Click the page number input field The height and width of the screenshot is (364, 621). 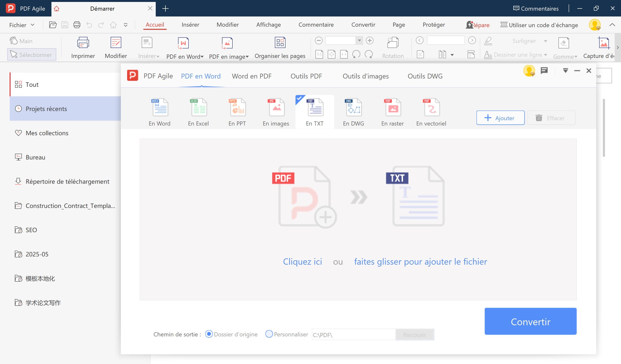[446, 40]
